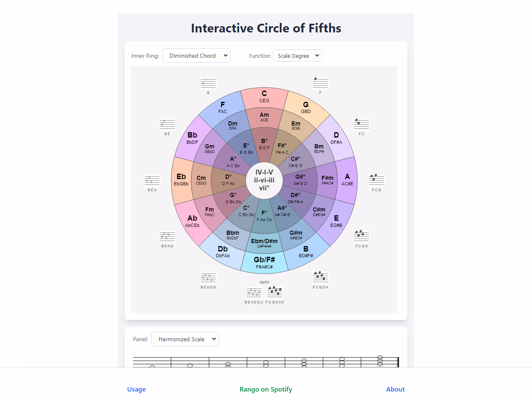This screenshot has height=399, width=532.
Task: Open the Usage link
Action: 136,389
